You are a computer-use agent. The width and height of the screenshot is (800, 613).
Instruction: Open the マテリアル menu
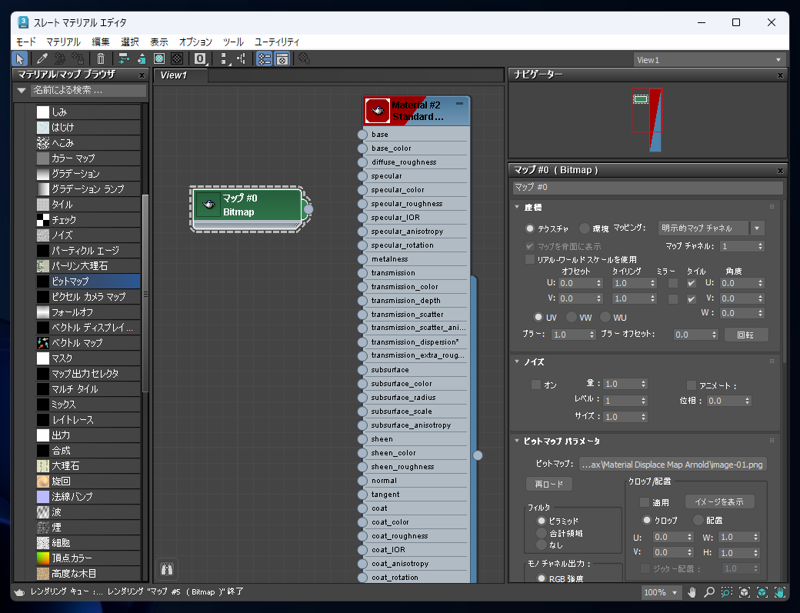[x=63, y=42]
